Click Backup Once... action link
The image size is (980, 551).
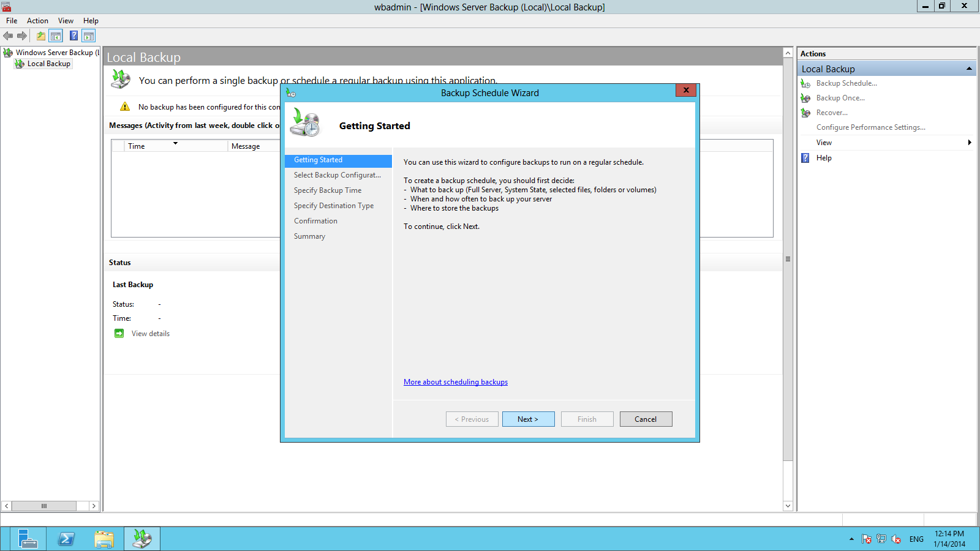[840, 98]
